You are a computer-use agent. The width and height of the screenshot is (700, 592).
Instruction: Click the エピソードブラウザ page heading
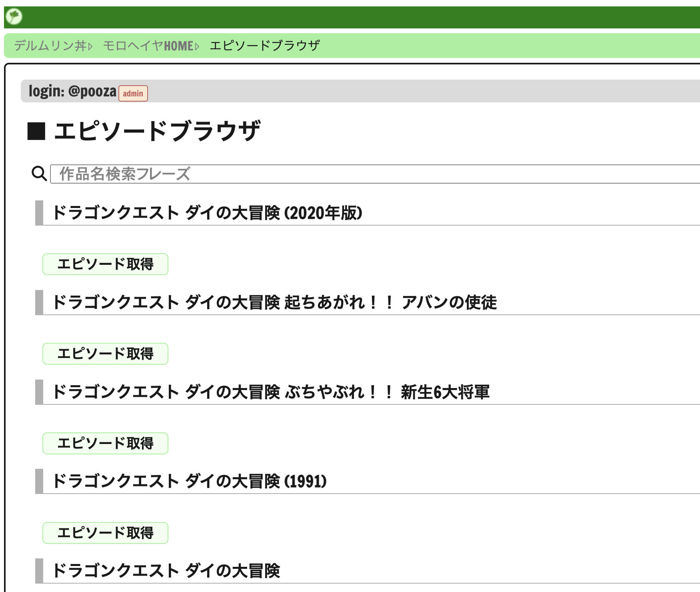pos(157,131)
